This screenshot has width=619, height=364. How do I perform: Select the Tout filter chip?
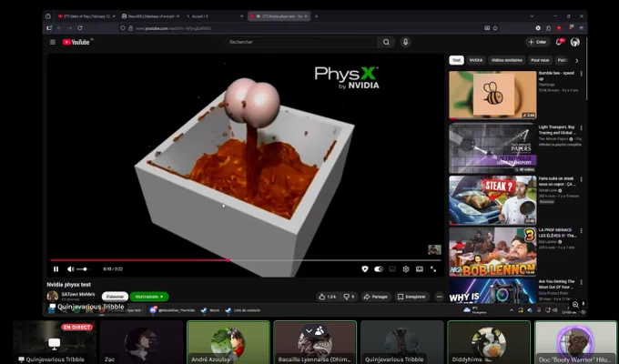[456, 60]
